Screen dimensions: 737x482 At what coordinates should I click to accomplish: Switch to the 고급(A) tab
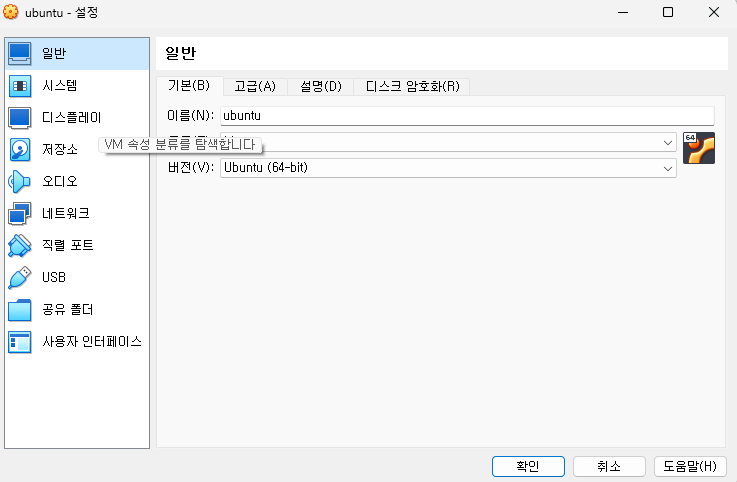[255, 87]
